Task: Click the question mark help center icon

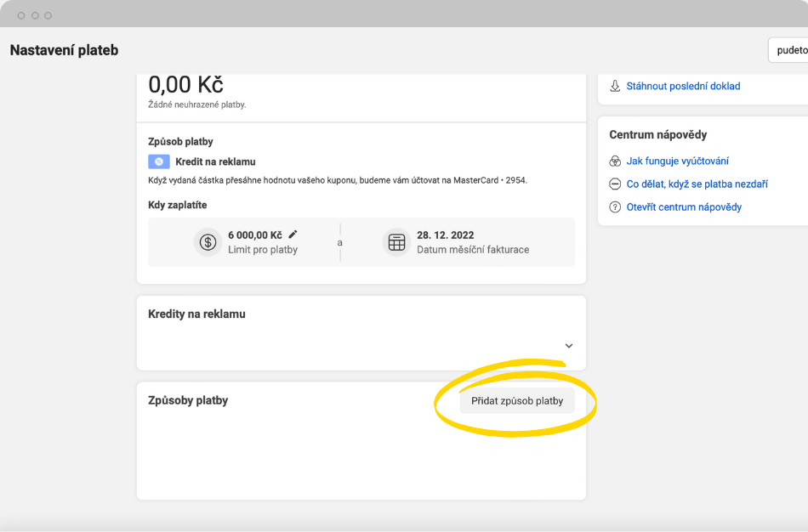Action: [615, 207]
